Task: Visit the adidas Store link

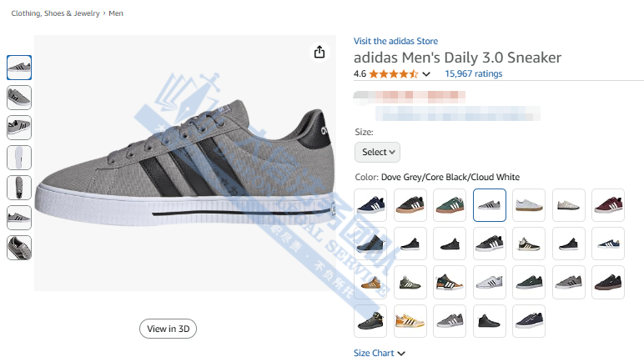Action: 395,41
